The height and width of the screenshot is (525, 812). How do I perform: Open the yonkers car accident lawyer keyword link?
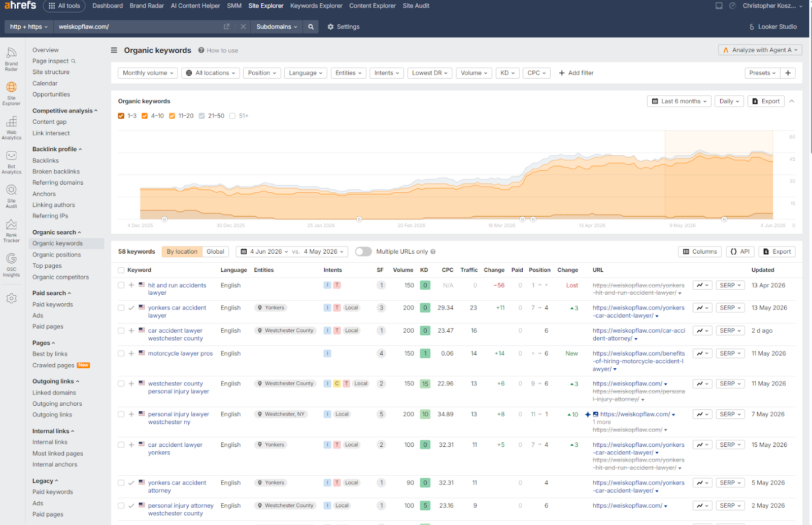pos(177,311)
